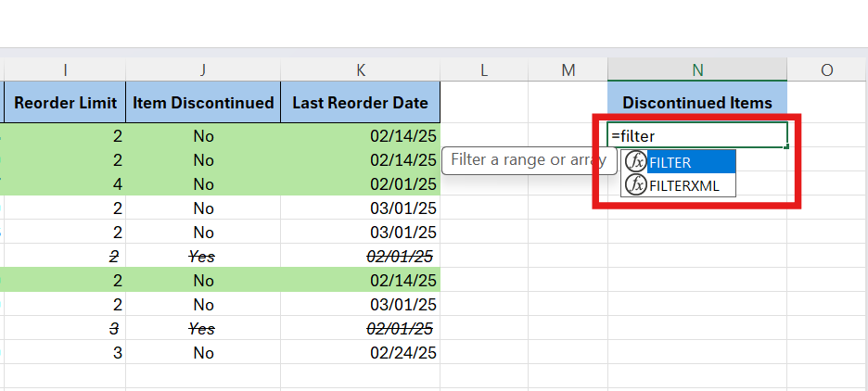Select the Yes cell beside struck-through 2
868x391 pixels.
[x=203, y=256]
